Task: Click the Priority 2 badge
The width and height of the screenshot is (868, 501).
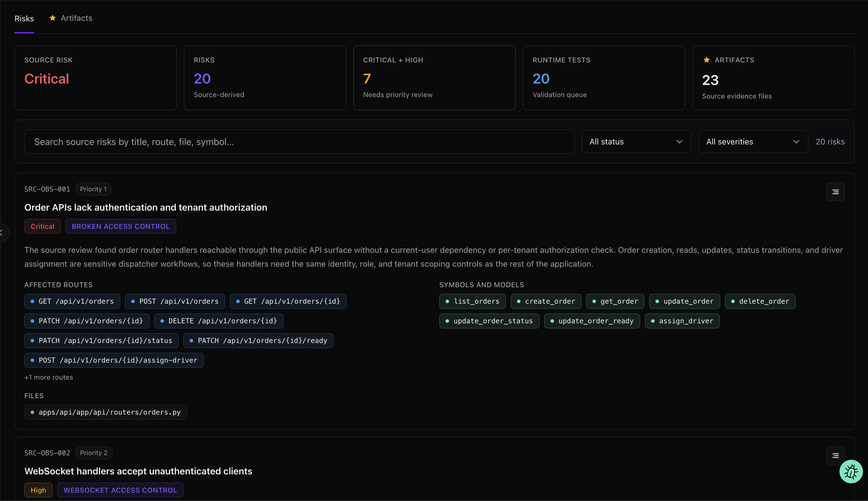Action: 94,452
